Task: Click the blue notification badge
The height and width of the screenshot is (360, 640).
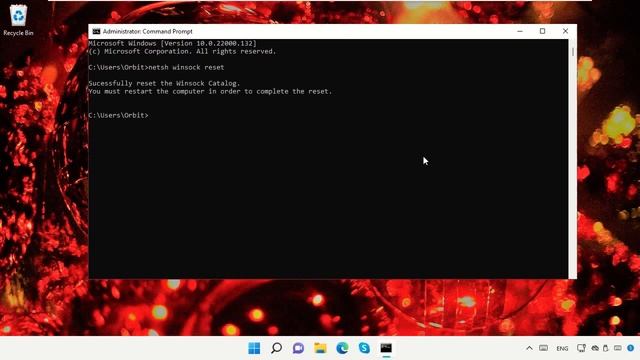Action: (631, 348)
